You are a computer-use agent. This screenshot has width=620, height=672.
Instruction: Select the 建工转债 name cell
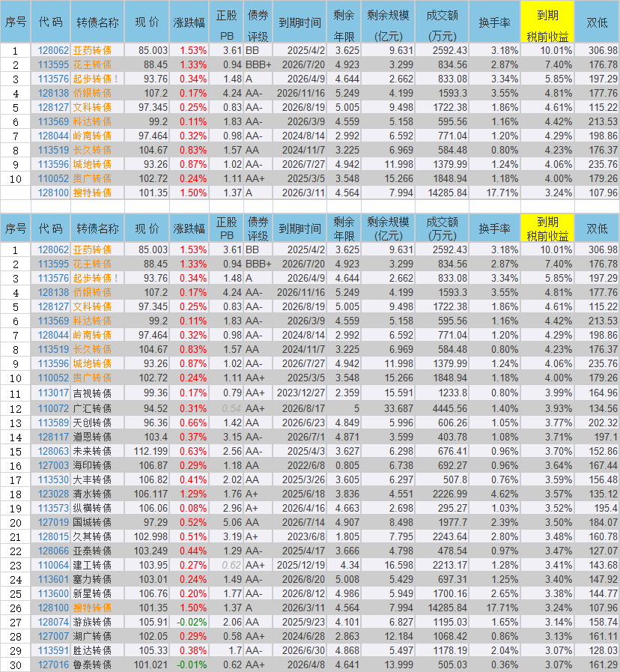pos(97,566)
